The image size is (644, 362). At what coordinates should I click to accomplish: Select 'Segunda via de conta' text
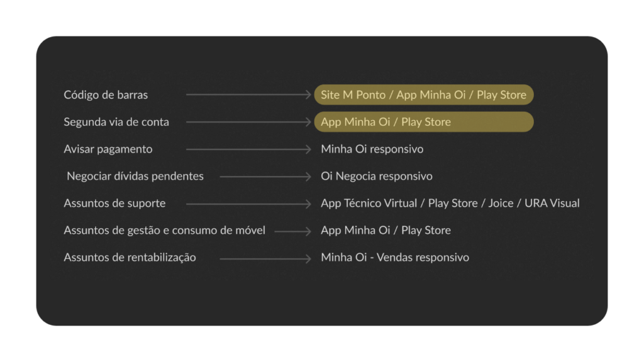(x=116, y=122)
